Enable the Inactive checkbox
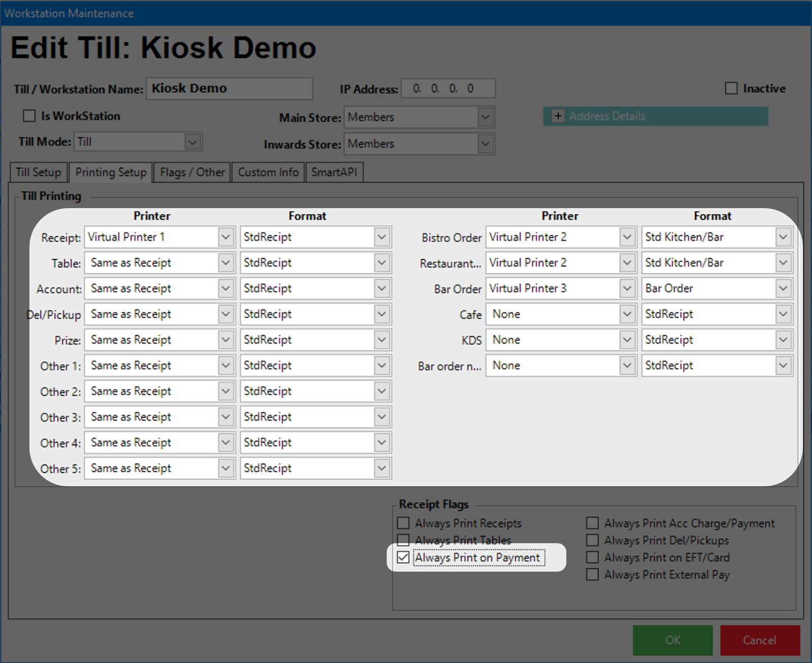This screenshot has width=812, height=663. point(731,88)
